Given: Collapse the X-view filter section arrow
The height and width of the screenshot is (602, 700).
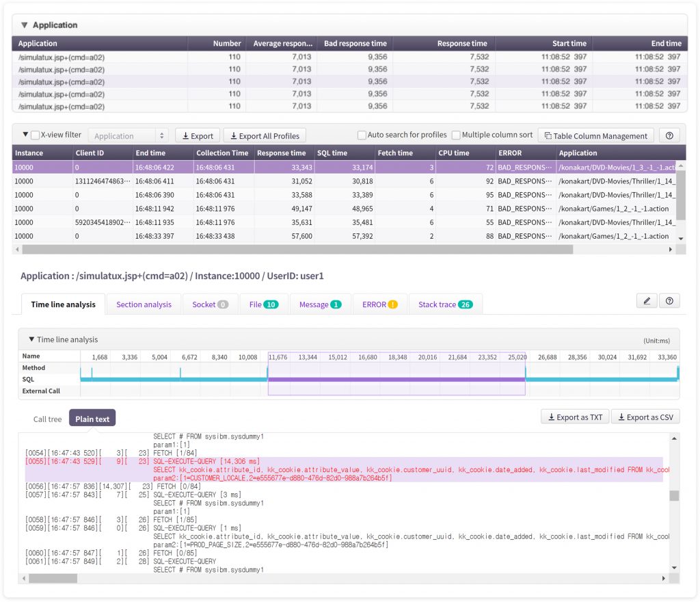Looking at the screenshot, I should [x=25, y=134].
